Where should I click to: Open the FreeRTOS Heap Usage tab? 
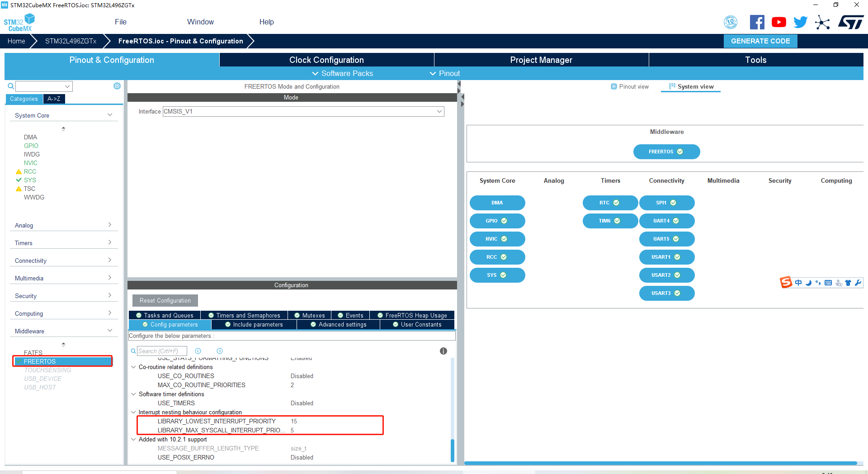412,315
